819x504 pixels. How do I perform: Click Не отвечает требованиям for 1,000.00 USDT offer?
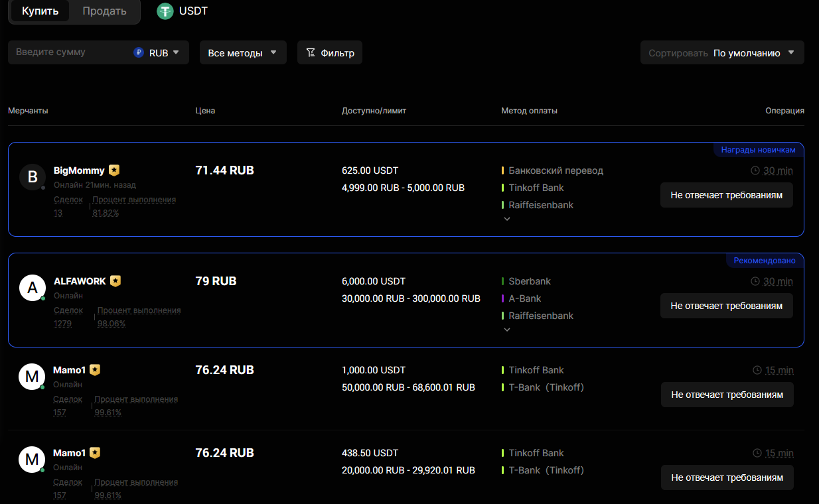[x=727, y=395]
